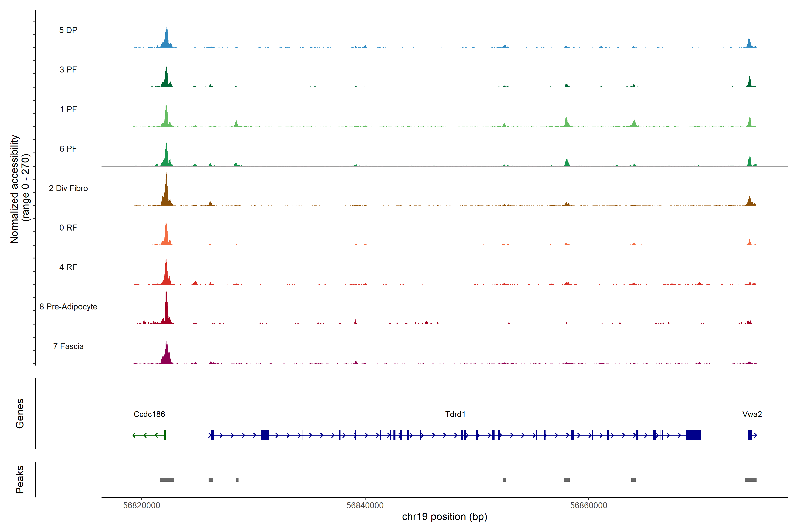Click the Vwa2 gene label
The image size is (798, 532).
tap(752, 414)
